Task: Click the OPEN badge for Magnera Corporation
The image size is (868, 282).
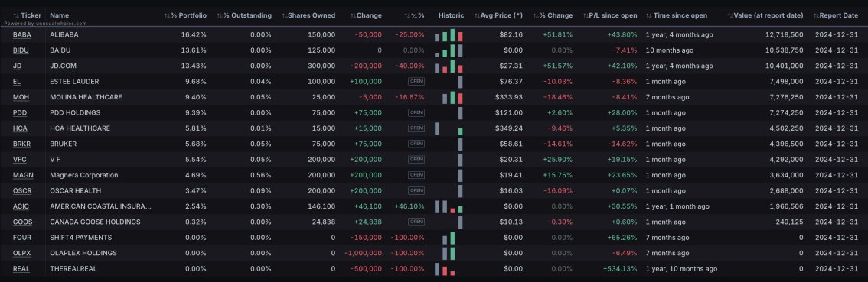Action: tap(416, 175)
